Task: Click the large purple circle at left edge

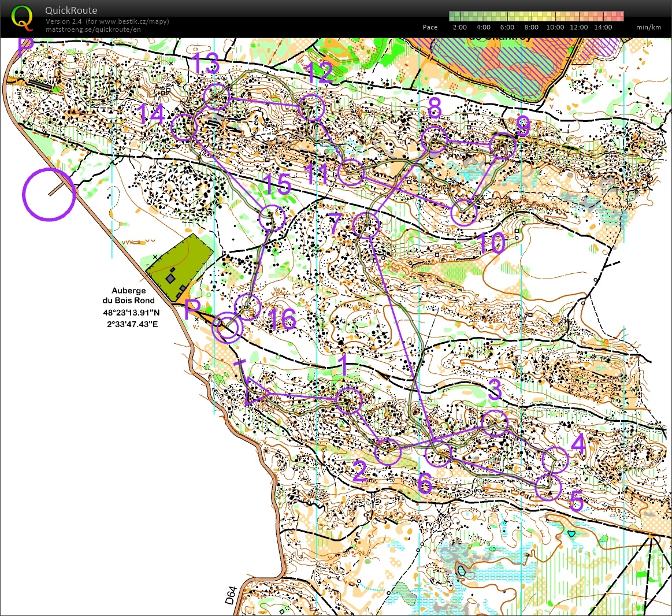Action: tap(49, 194)
